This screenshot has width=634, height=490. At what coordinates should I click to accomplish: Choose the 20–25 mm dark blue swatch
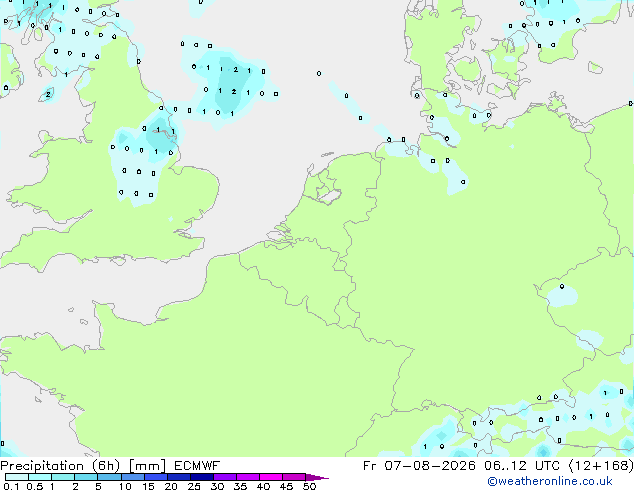(178, 477)
